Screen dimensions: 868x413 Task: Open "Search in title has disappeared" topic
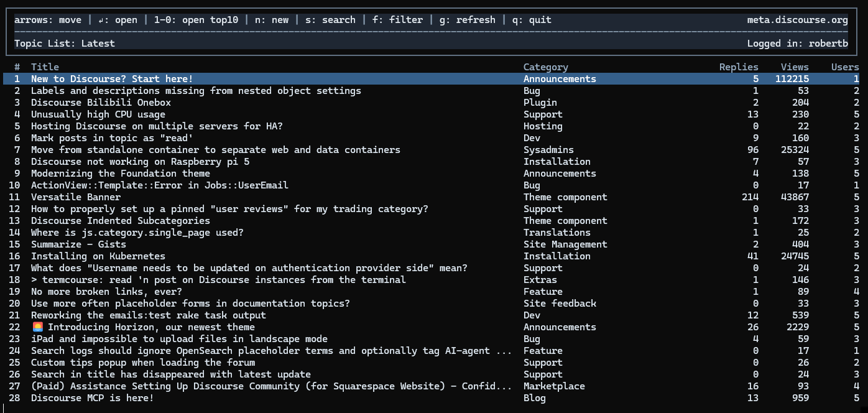click(x=171, y=374)
